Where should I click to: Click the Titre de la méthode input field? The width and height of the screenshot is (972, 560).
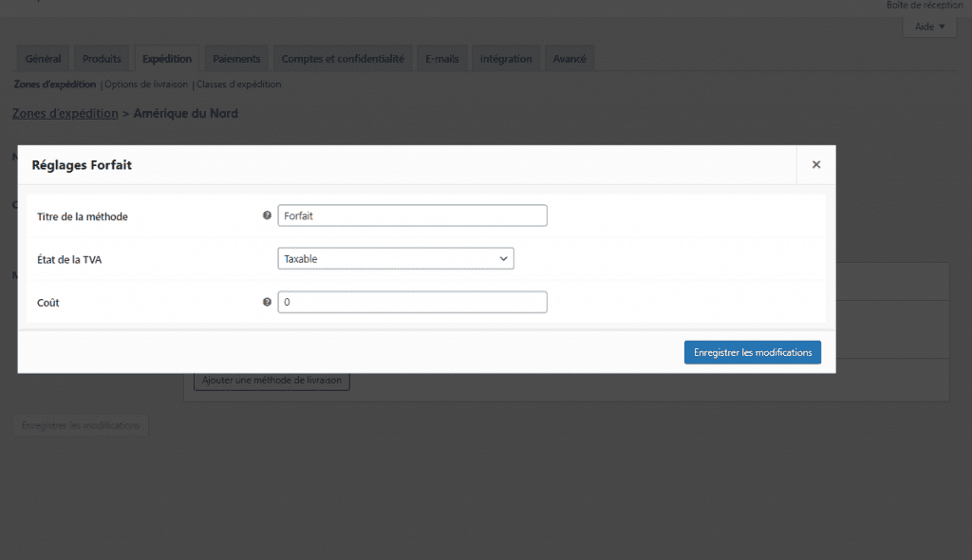click(412, 215)
